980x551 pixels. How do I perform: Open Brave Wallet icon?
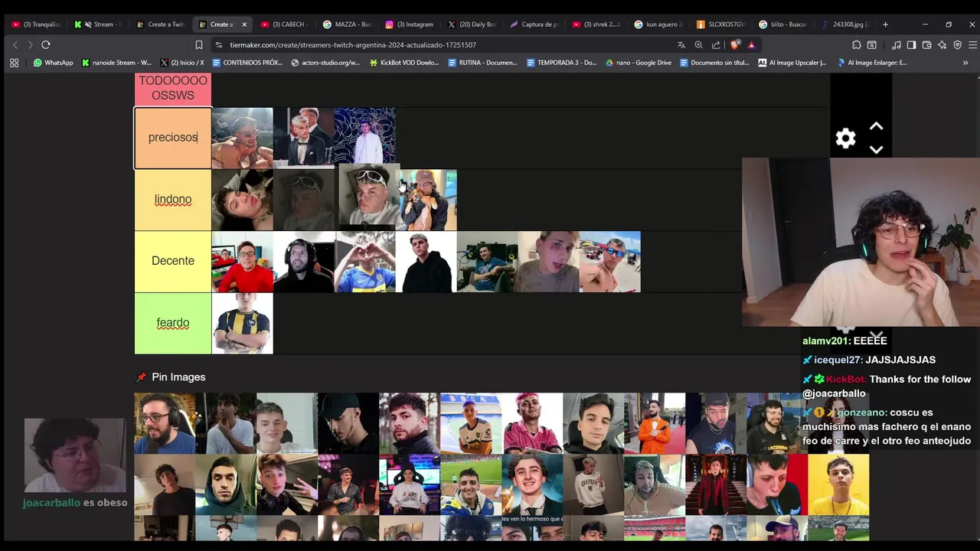[926, 45]
